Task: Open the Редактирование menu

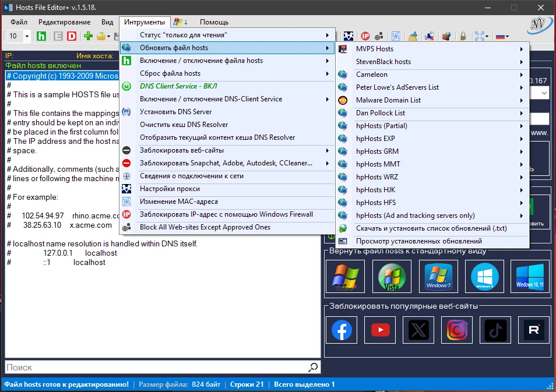Action: coord(64,22)
